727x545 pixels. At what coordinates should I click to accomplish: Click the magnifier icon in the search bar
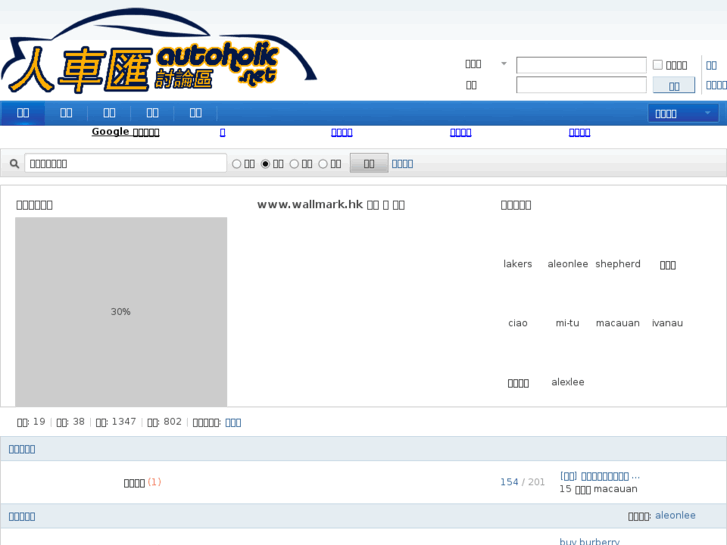tap(14, 164)
